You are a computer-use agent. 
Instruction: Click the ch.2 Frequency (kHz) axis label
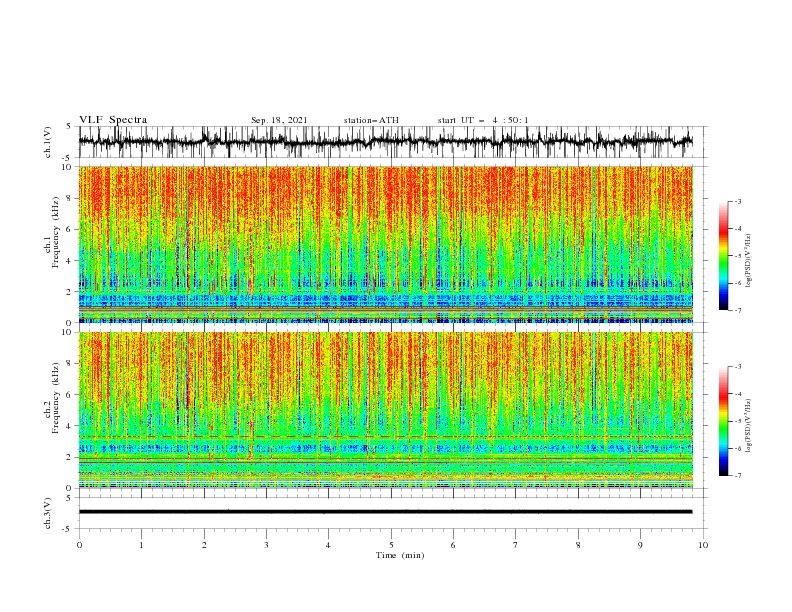52,398
